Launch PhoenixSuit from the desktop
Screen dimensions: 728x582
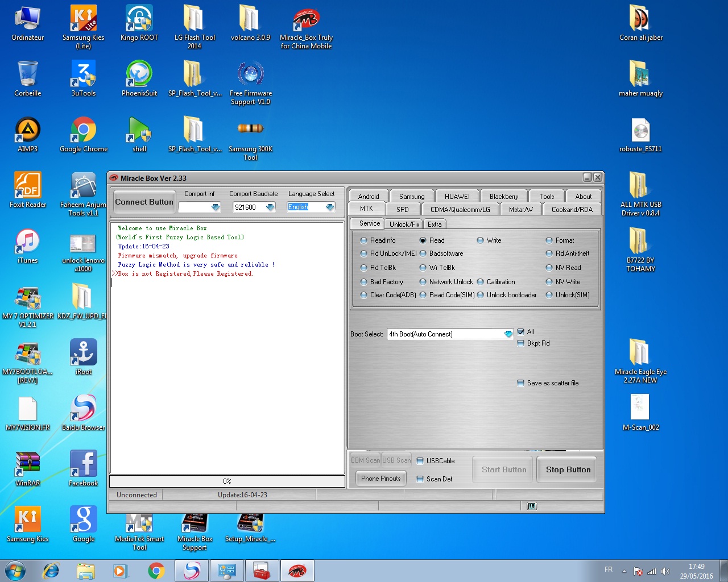139,78
